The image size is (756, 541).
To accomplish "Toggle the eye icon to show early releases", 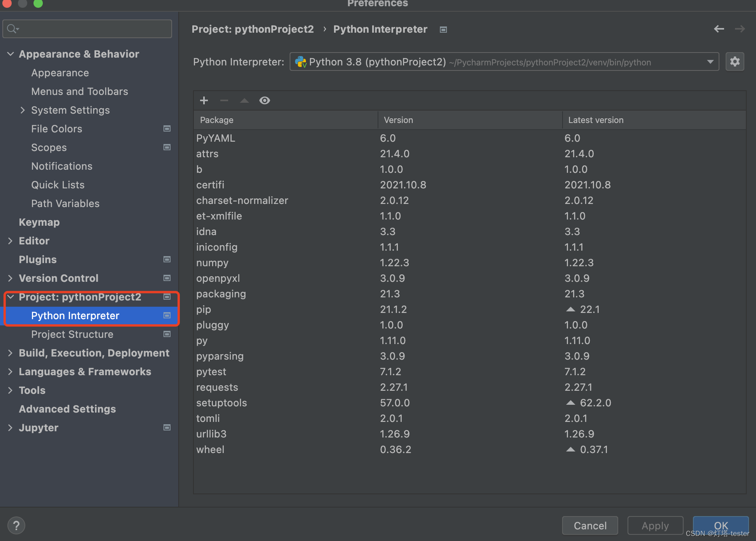I will (265, 100).
